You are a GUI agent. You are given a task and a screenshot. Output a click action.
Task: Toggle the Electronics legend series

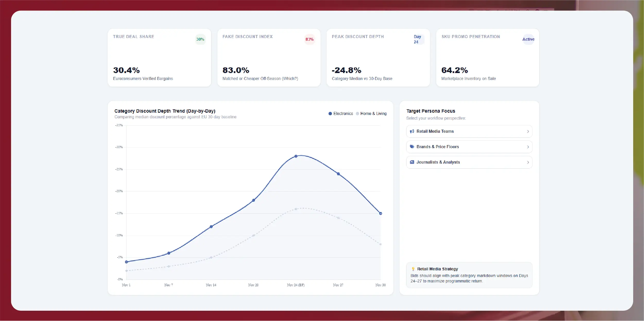(x=341, y=113)
